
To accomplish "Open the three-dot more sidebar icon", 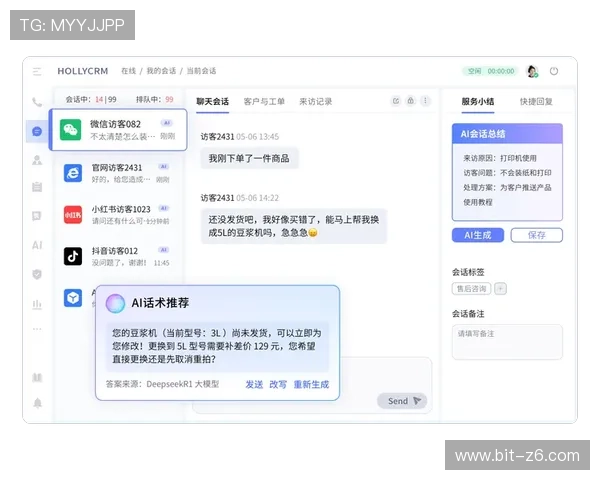I will click(37, 329).
